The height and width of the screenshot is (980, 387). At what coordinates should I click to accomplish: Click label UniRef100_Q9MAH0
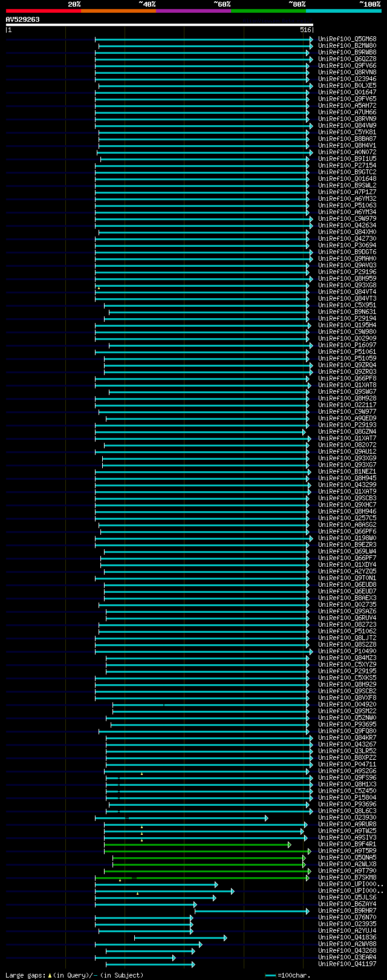[347, 259]
